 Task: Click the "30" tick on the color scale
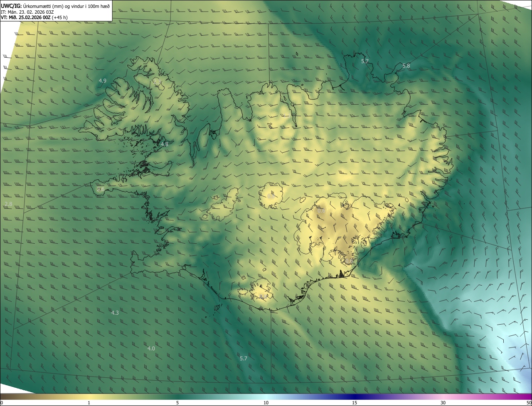(x=443, y=403)
